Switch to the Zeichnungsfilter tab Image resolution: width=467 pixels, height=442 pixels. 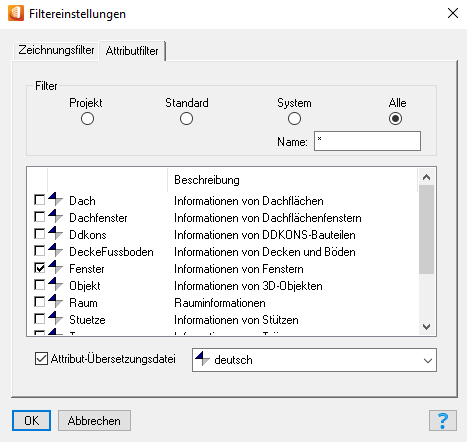56,50
